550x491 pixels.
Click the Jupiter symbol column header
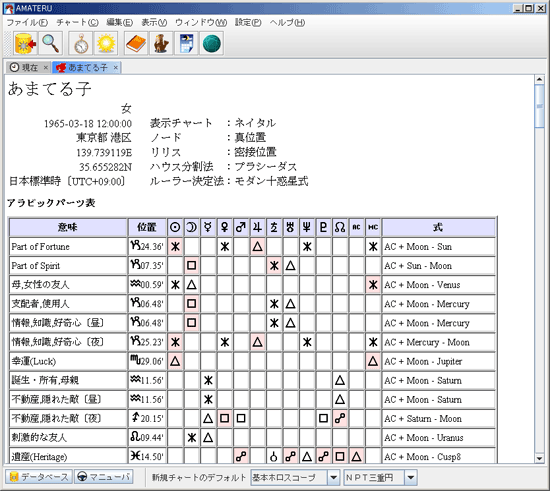257,227
